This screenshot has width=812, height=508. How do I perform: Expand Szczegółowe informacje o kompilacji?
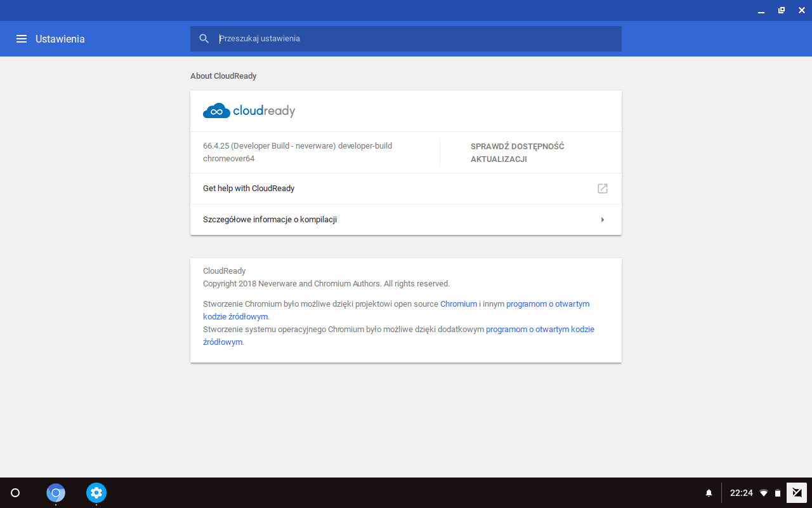pos(406,220)
